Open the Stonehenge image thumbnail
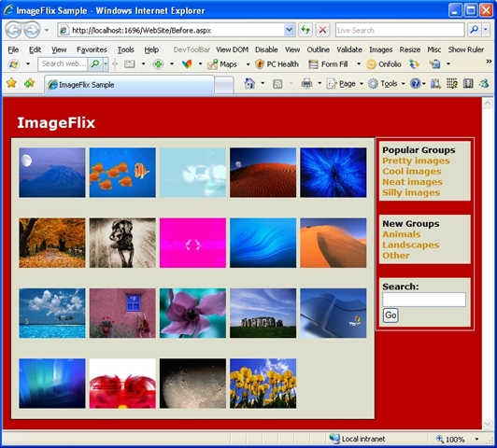This screenshot has width=497, height=448. point(263,313)
